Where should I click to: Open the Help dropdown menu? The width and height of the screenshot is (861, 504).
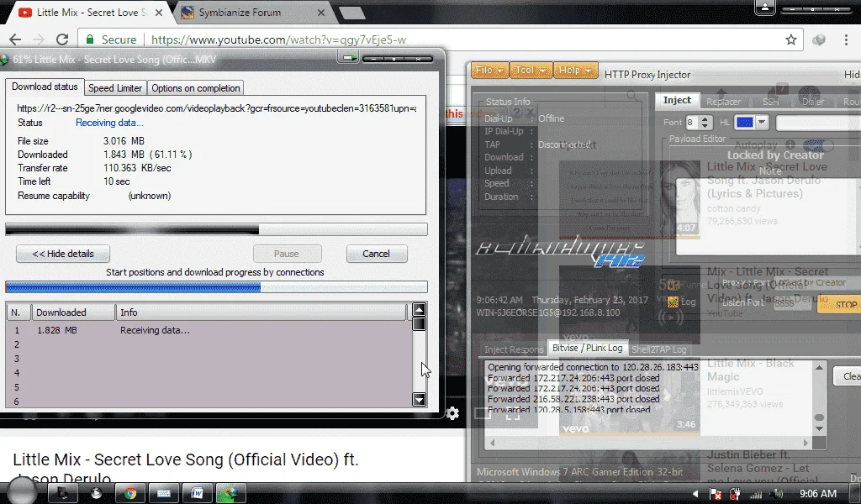(575, 71)
